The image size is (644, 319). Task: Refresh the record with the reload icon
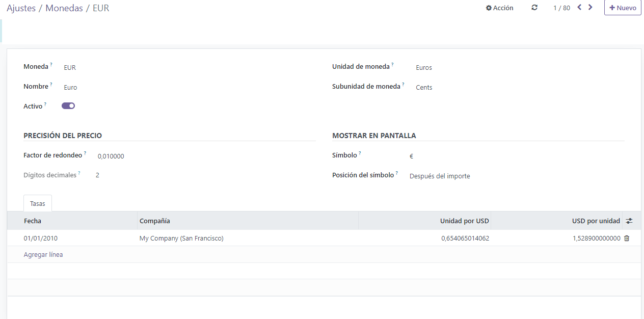tap(534, 8)
